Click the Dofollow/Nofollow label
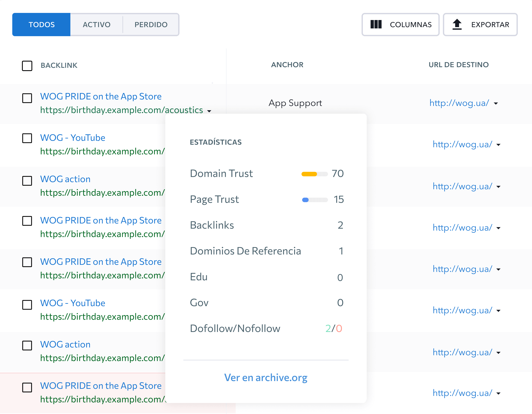 pyautogui.click(x=235, y=329)
